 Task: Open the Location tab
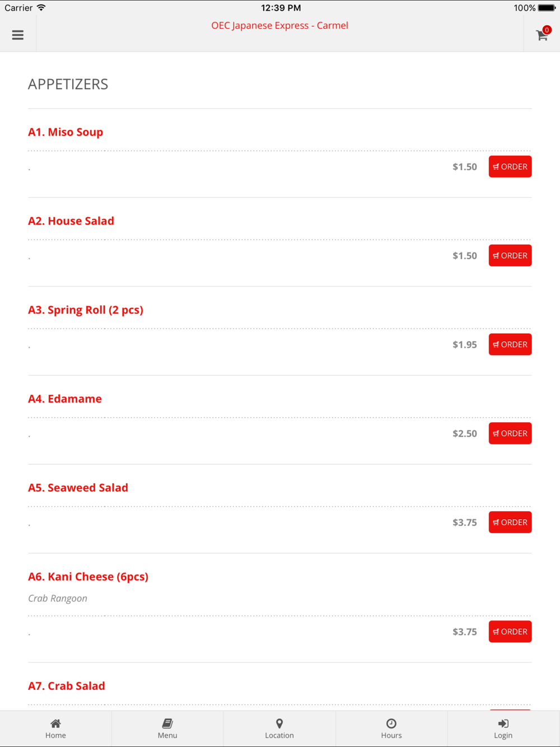(279, 729)
